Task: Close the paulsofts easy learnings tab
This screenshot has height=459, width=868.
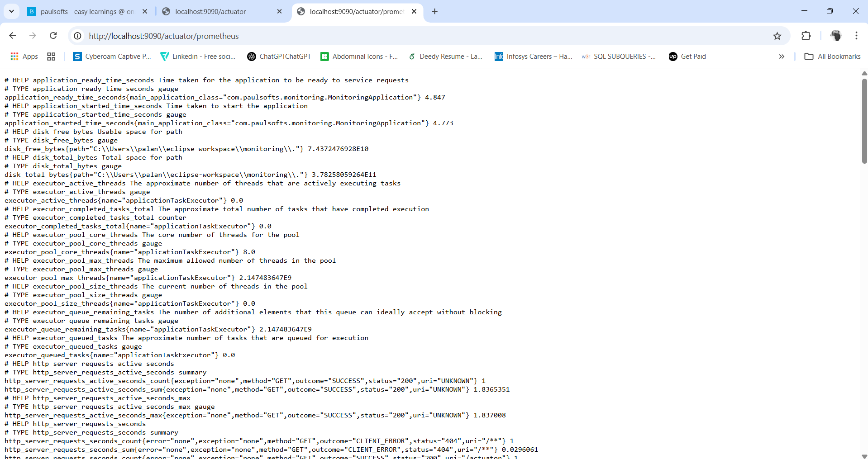Action: click(145, 12)
